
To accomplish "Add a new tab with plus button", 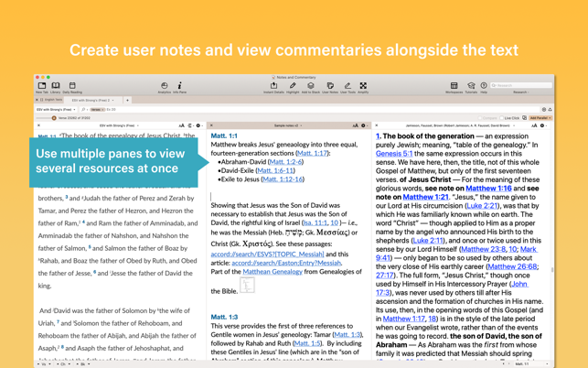I will click(x=127, y=101).
